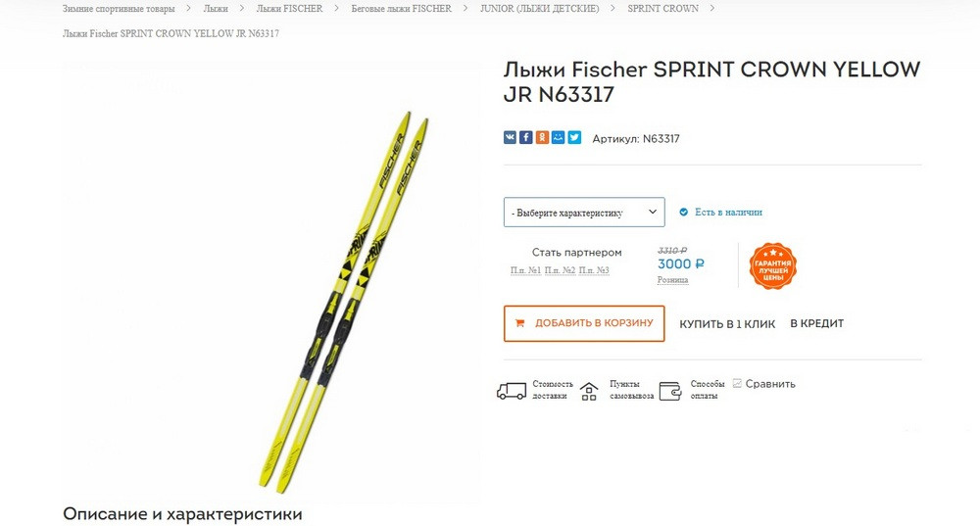
Task: Click В КРЕДИТ link
Action: [817, 323]
